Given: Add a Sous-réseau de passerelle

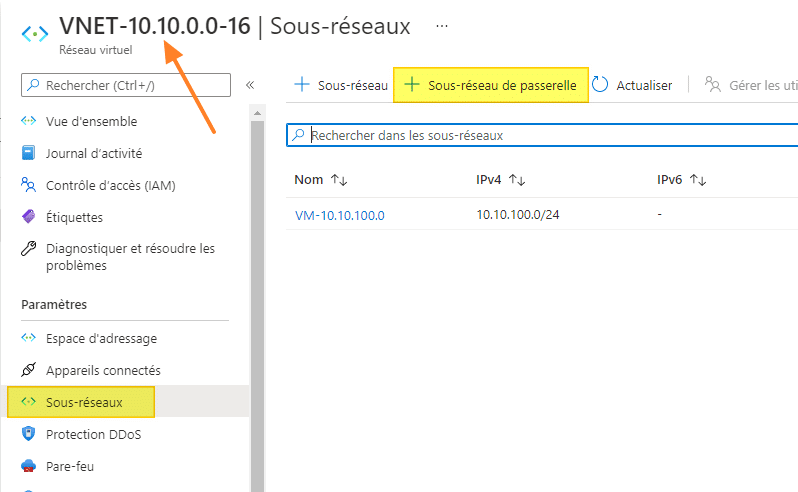Looking at the screenshot, I should pyautogui.click(x=490, y=86).
